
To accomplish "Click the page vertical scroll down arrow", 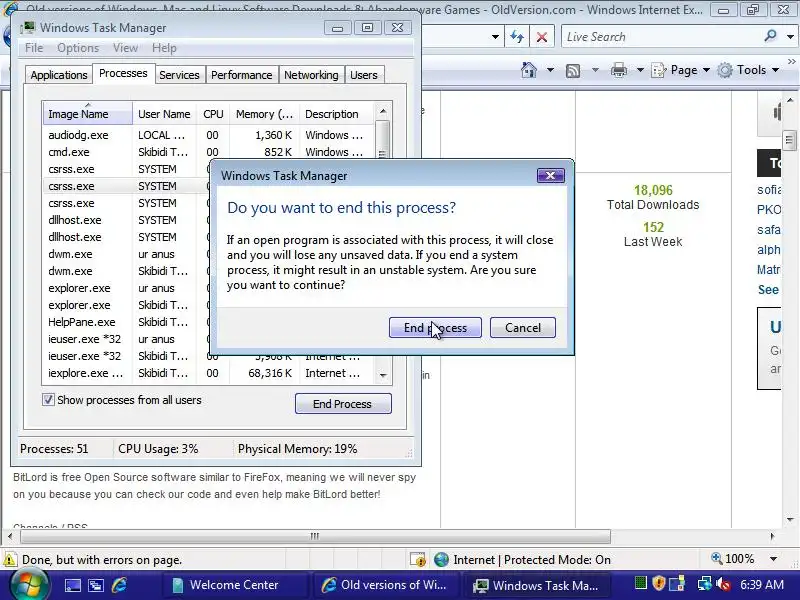I will point(790,520).
